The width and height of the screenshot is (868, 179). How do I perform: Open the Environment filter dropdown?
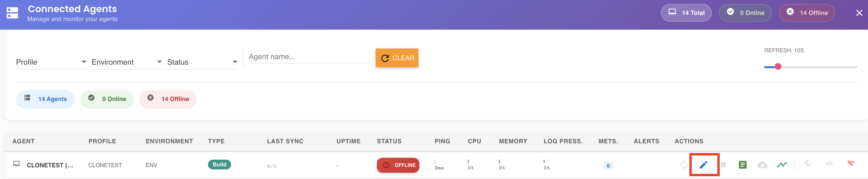126,62
